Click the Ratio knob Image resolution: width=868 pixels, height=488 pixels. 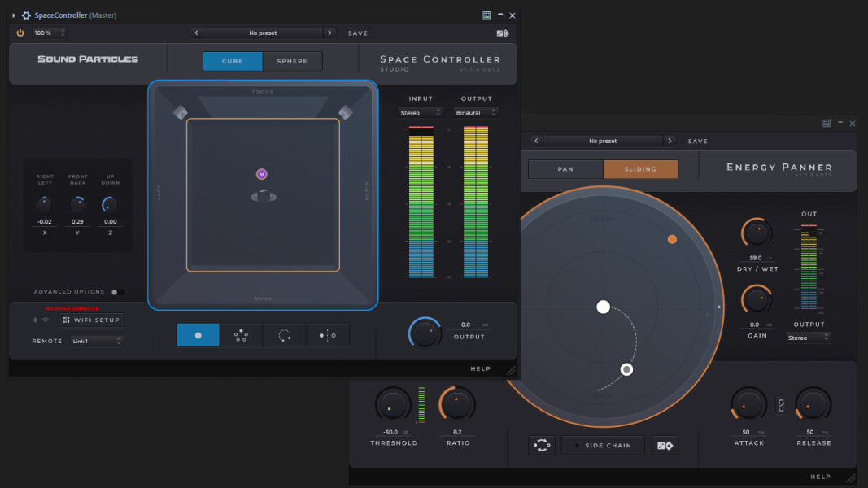point(457,405)
